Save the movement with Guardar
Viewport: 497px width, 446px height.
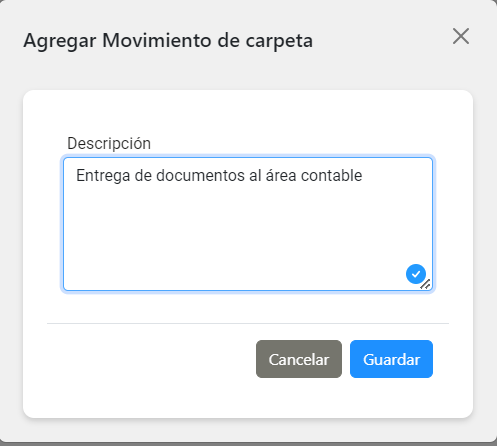(x=391, y=359)
